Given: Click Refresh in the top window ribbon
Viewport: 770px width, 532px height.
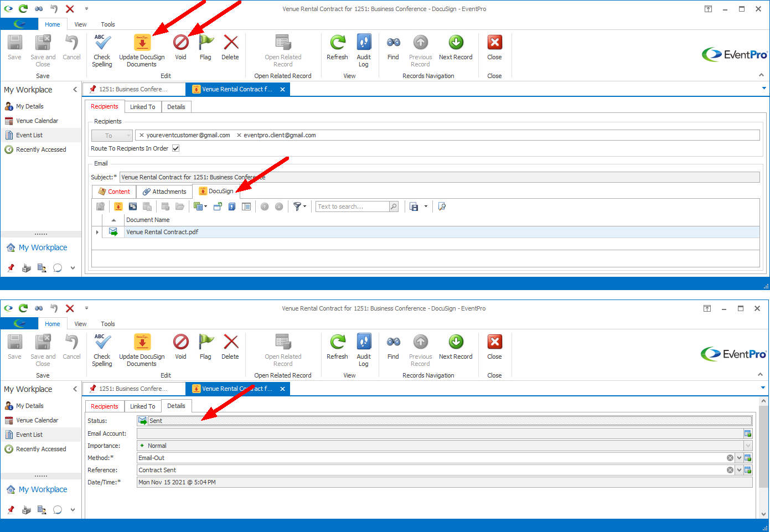Looking at the screenshot, I should 337,48.
